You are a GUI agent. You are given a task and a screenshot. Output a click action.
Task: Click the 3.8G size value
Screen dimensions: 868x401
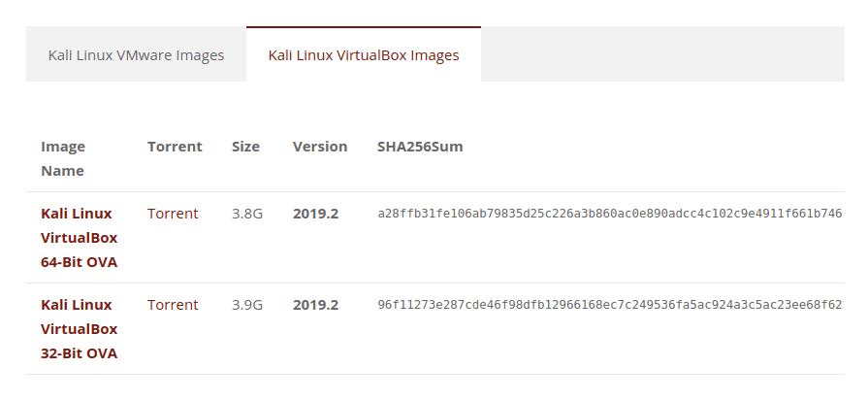click(247, 214)
